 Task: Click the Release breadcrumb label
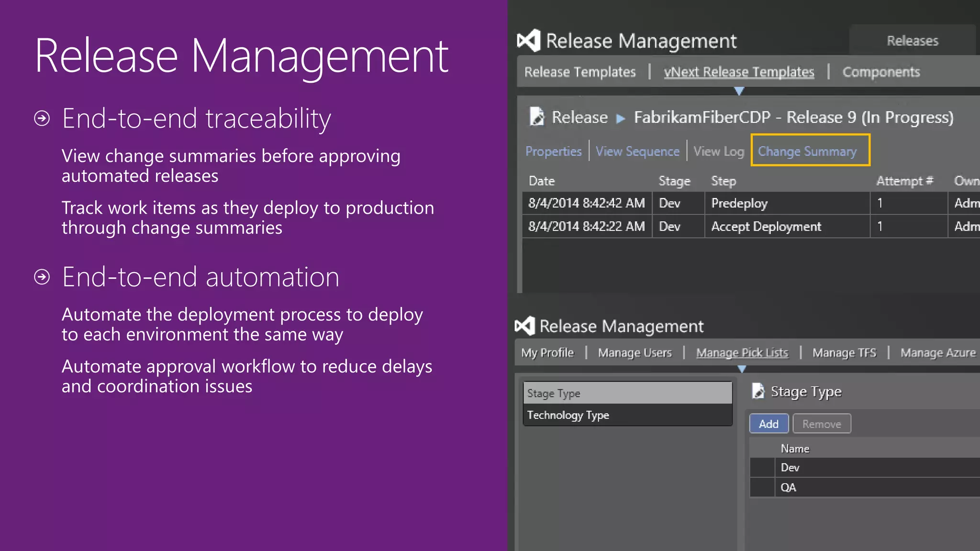pos(579,117)
